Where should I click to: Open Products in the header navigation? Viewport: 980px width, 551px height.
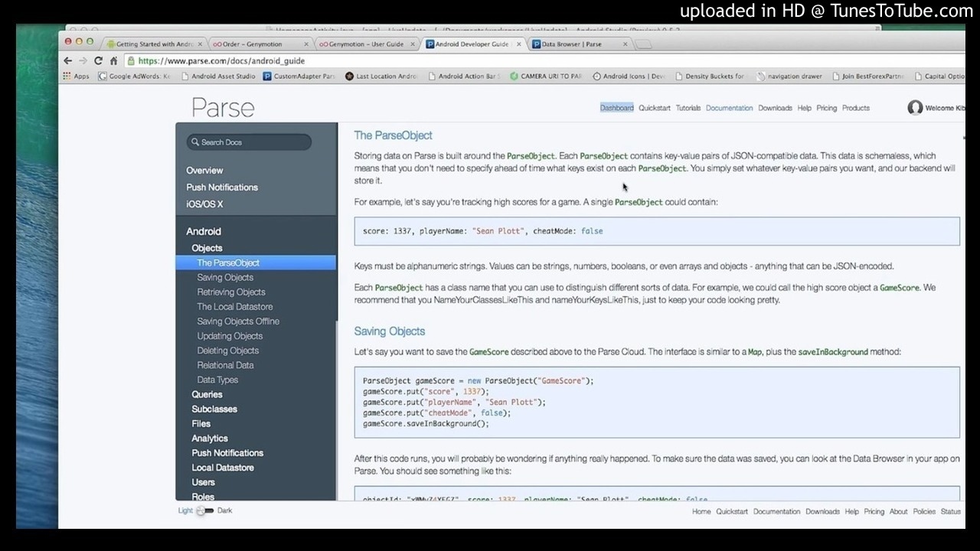[x=855, y=108]
